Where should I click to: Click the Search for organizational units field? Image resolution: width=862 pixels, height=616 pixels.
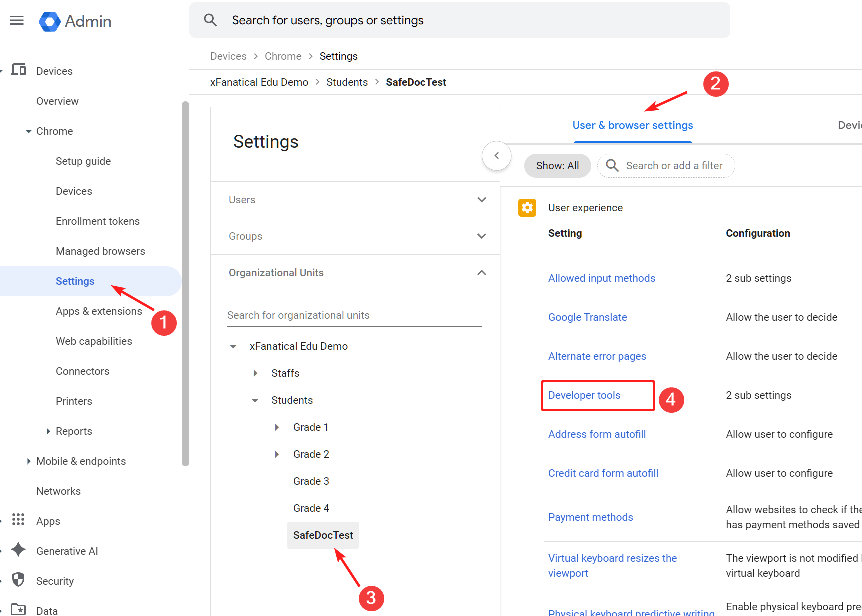coord(354,315)
